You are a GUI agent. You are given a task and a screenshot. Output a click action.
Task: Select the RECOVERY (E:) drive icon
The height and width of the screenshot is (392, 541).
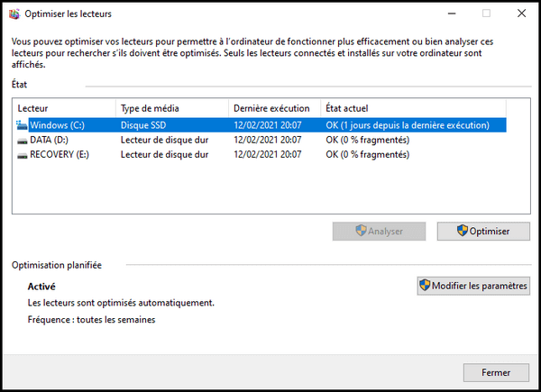pyautogui.click(x=23, y=156)
